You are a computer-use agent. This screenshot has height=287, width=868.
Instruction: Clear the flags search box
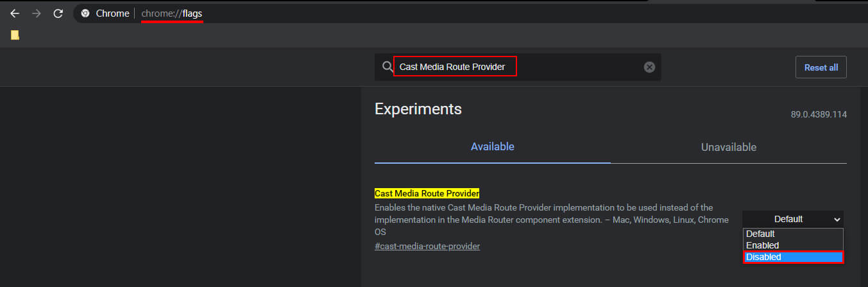649,67
